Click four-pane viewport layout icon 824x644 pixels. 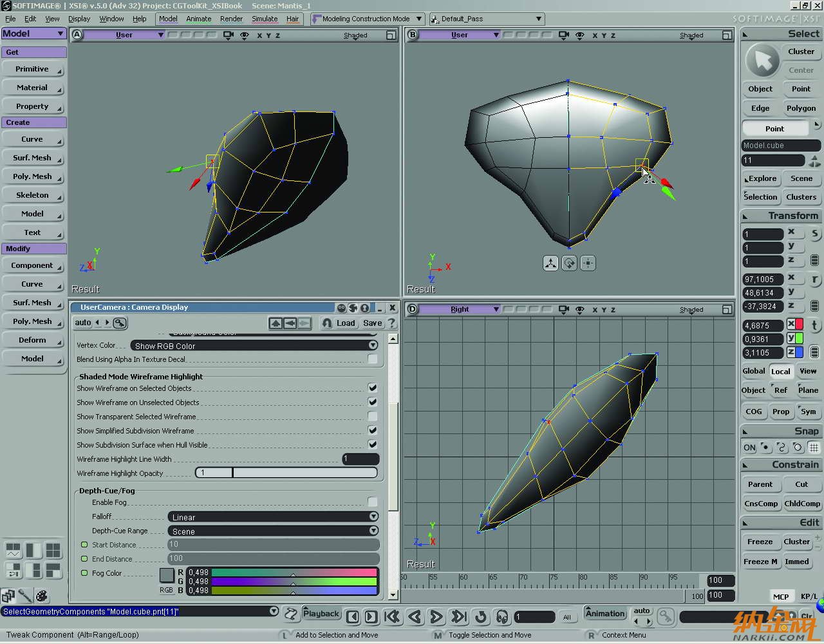click(53, 550)
